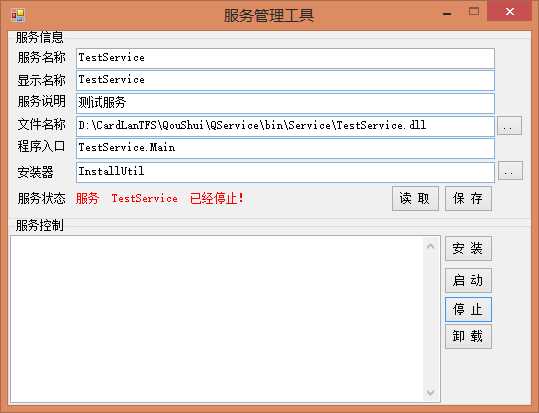The width and height of the screenshot is (539, 413).
Task: Maximize the 服务管理工具 window
Action: [474, 12]
